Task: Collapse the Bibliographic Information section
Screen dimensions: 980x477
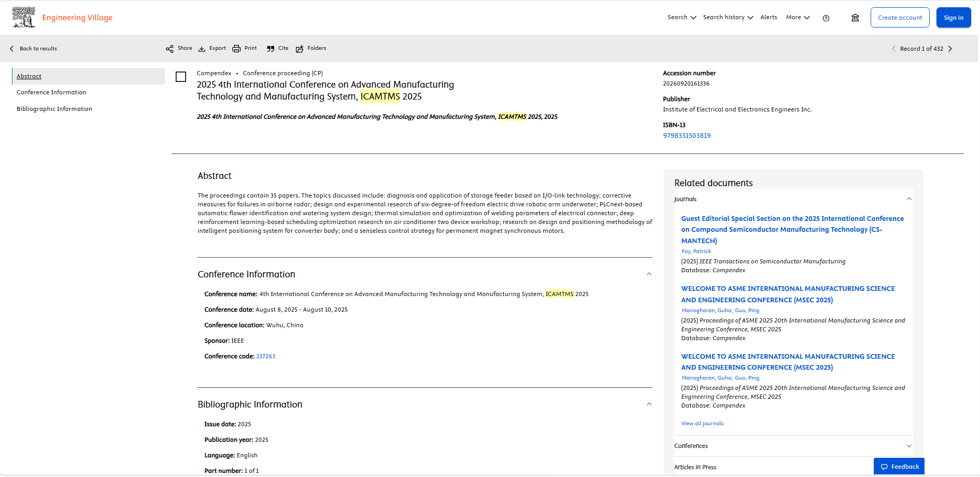Action: [649, 404]
